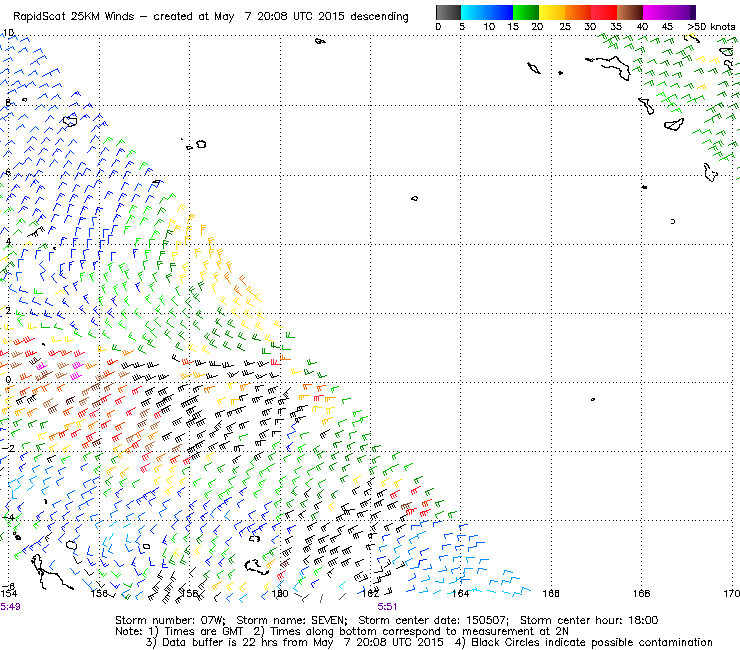Viewport: 740px width, 650px height.
Task: Click the yellow 20-25 knots legend color
Action: click(x=552, y=12)
